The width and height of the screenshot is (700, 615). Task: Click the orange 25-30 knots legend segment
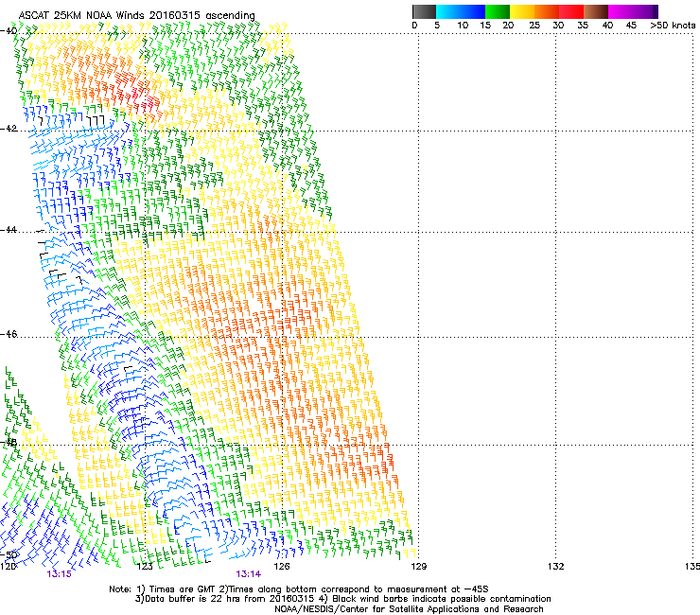[547, 11]
